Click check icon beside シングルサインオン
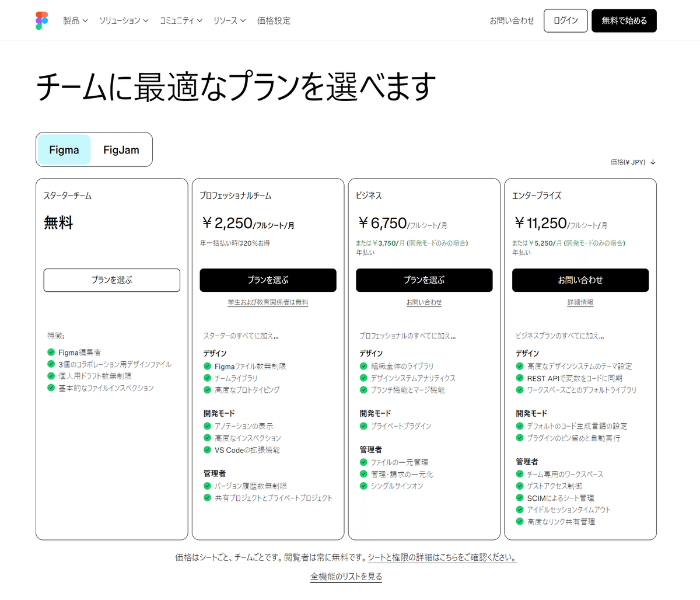The image size is (700, 600). coord(363,486)
